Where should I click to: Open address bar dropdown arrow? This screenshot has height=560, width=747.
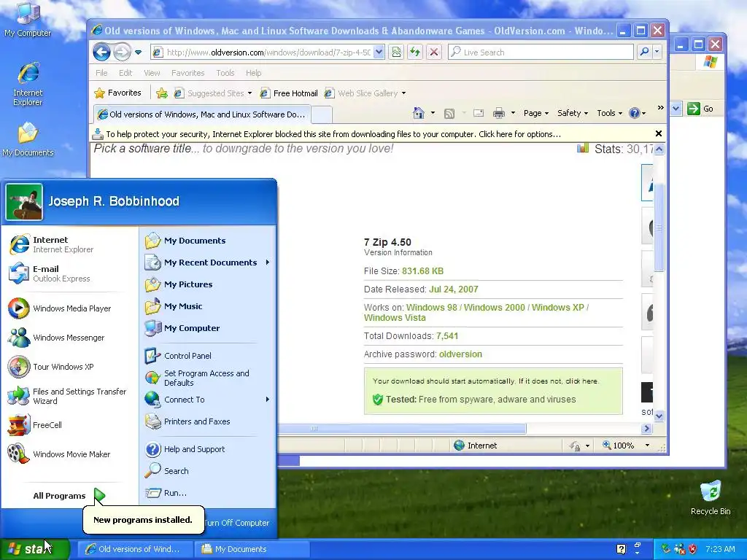(379, 52)
